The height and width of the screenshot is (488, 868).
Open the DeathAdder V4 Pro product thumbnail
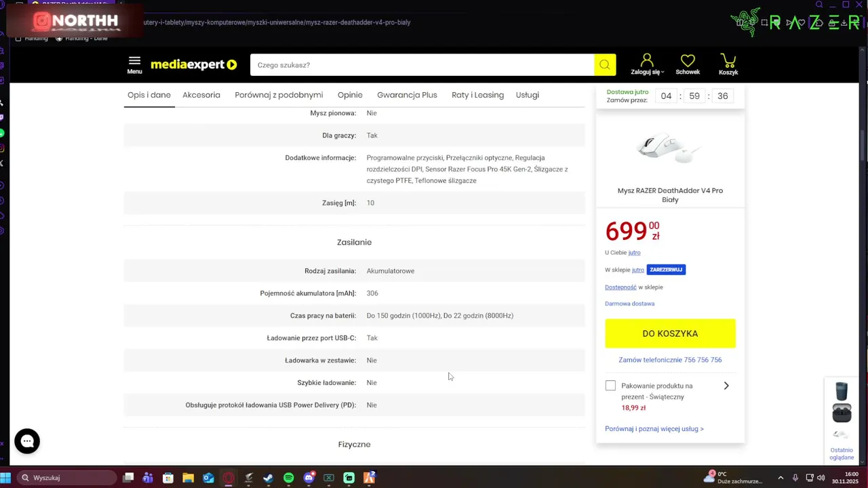tap(669, 147)
